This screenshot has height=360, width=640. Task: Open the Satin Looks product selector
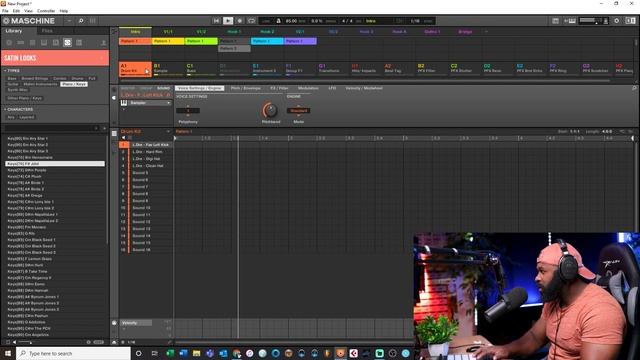click(55, 58)
